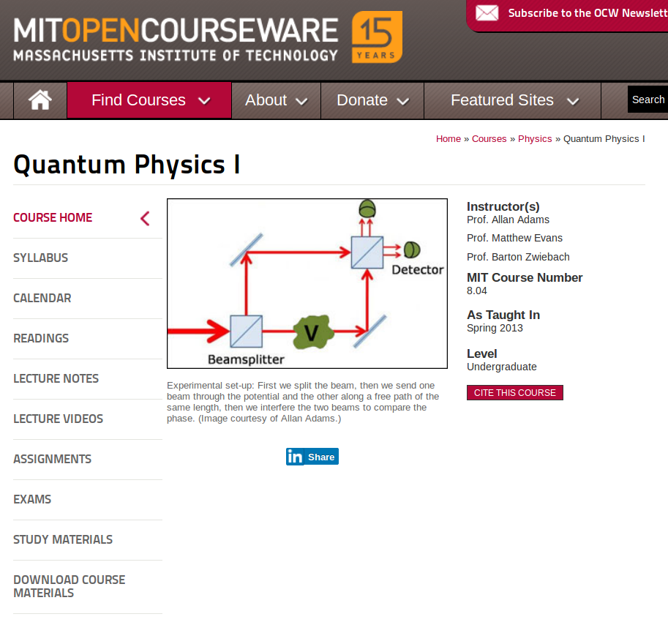The height and width of the screenshot is (644, 668).
Task: Click the Experimental set-up caption text
Action: (x=303, y=402)
